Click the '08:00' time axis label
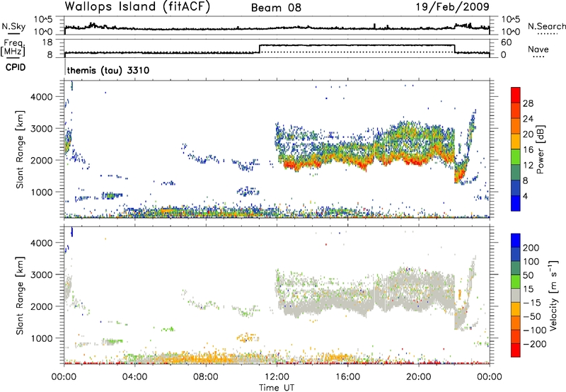This screenshot has width=566, height=392. click(206, 377)
